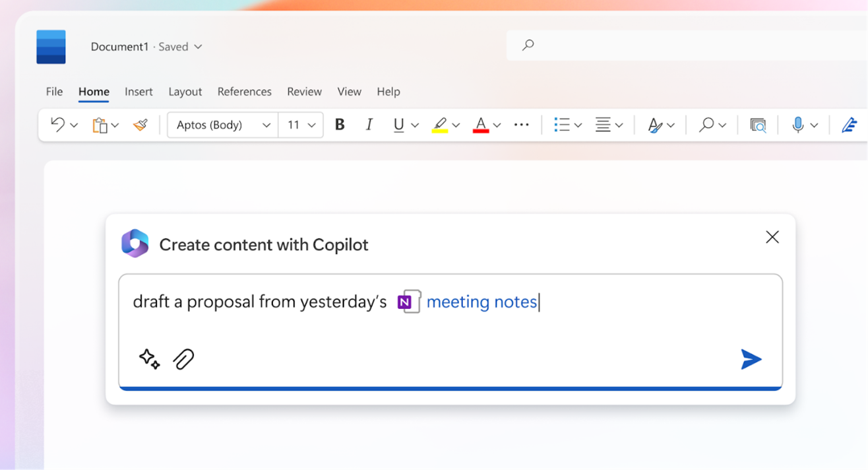Toggle Underline formatting
Viewport: 868px width, 470px height.
(398, 125)
